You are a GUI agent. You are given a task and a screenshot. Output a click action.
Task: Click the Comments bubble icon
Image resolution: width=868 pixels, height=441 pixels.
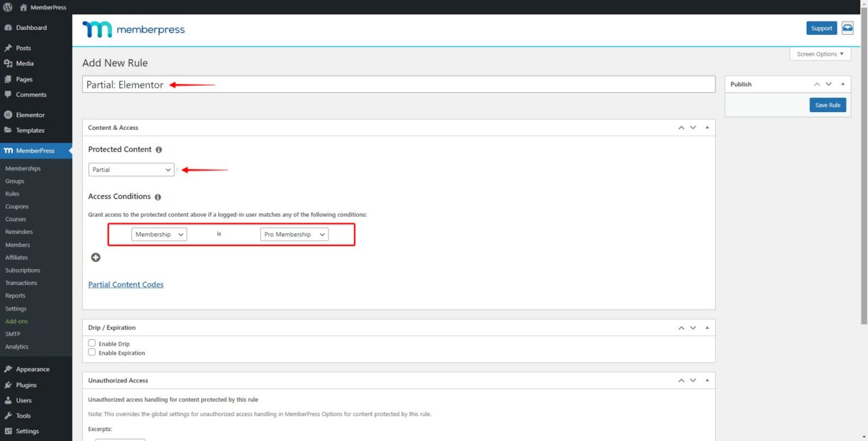[x=8, y=94]
